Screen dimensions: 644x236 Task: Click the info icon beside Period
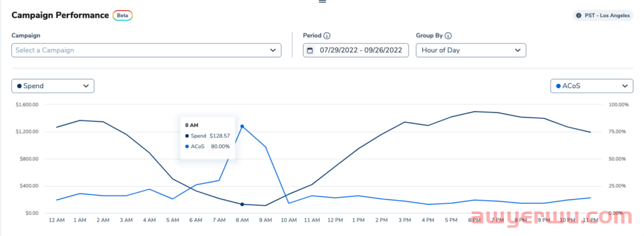tap(327, 36)
